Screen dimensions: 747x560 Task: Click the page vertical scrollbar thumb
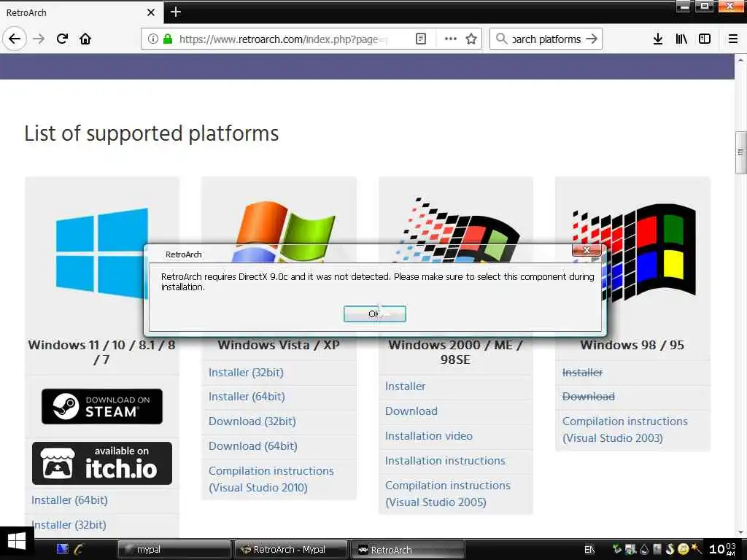pos(740,152)
